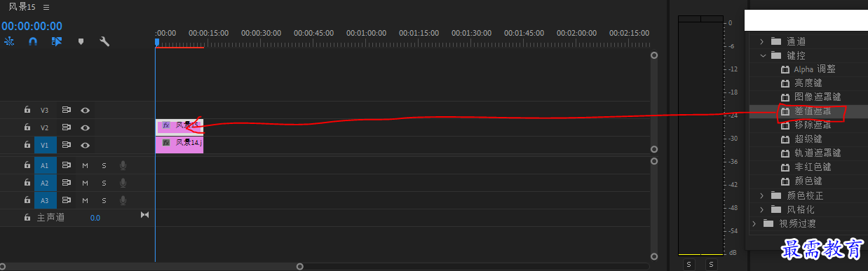Expand the 通道 effects folder
The height and width of the screenshot is (271, 868).
(762, 41)
